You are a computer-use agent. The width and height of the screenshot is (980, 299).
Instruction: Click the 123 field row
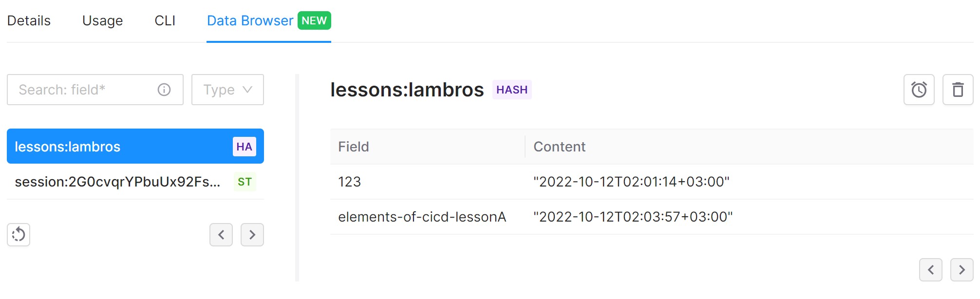pos(350,182)
